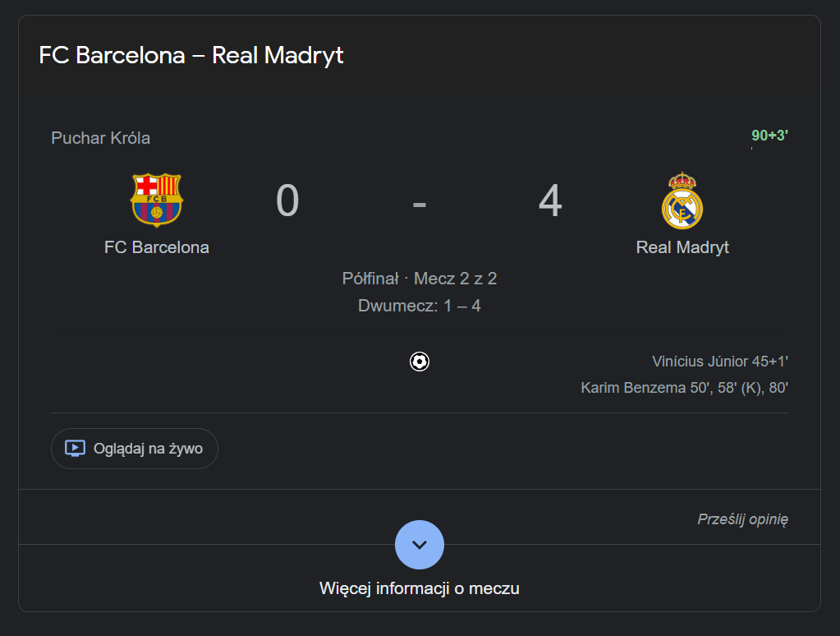This screenshot has width=840, height=636.
Task: Click the Prześlij opinię link
Action: [742, 519]
